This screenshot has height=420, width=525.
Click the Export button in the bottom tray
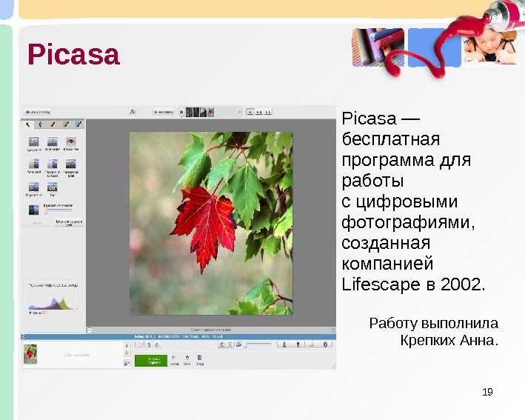click(199, 361)
